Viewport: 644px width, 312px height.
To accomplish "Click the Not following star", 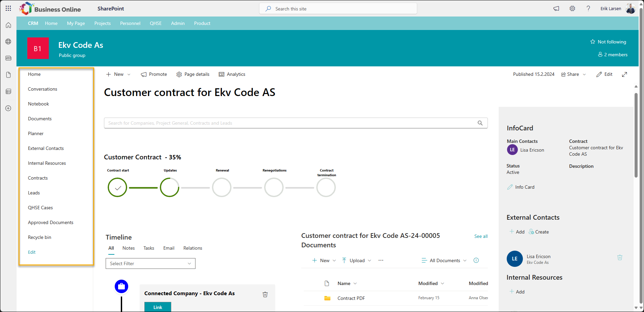I will click(593, 42).
